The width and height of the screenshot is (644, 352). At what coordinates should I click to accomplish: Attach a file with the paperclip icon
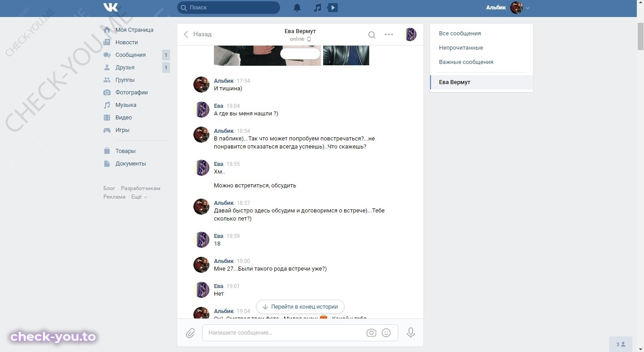(191, 333)
